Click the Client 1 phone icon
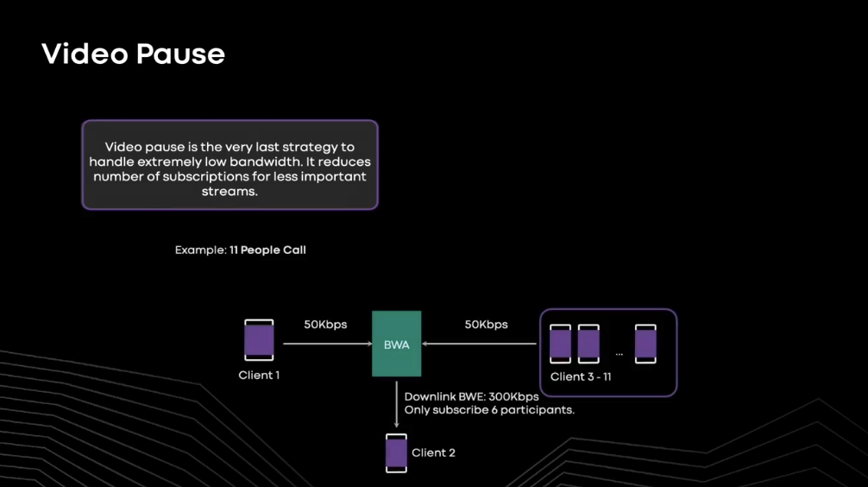This screenshot has height=487, width=868. click(259, 341)
